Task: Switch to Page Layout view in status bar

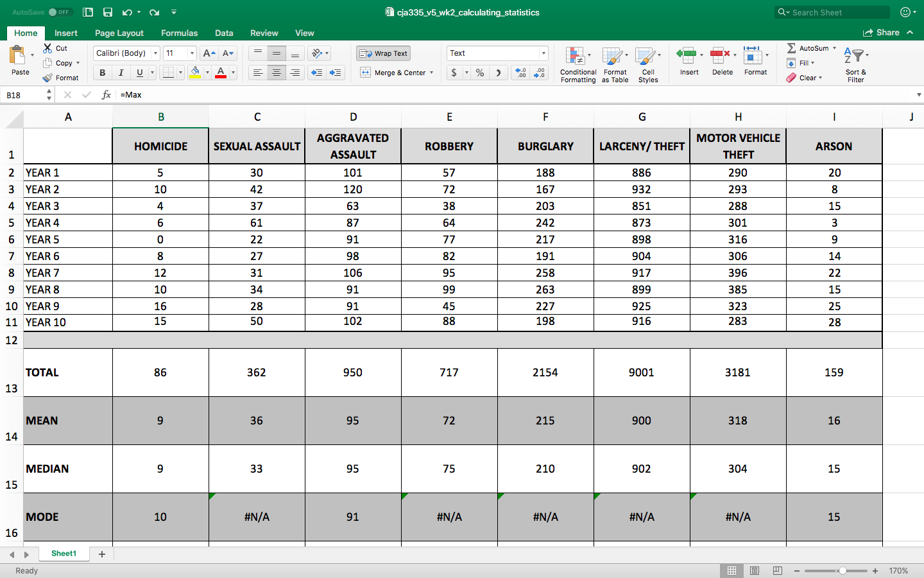Action: [755, 570]
